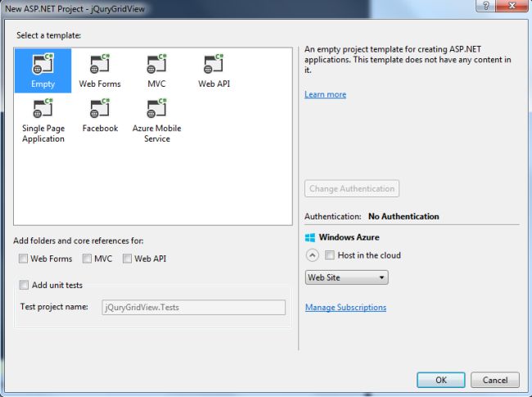Select the Empty project template icon
The width and height of the screenshot is (532, 397).
pos(43,70)
